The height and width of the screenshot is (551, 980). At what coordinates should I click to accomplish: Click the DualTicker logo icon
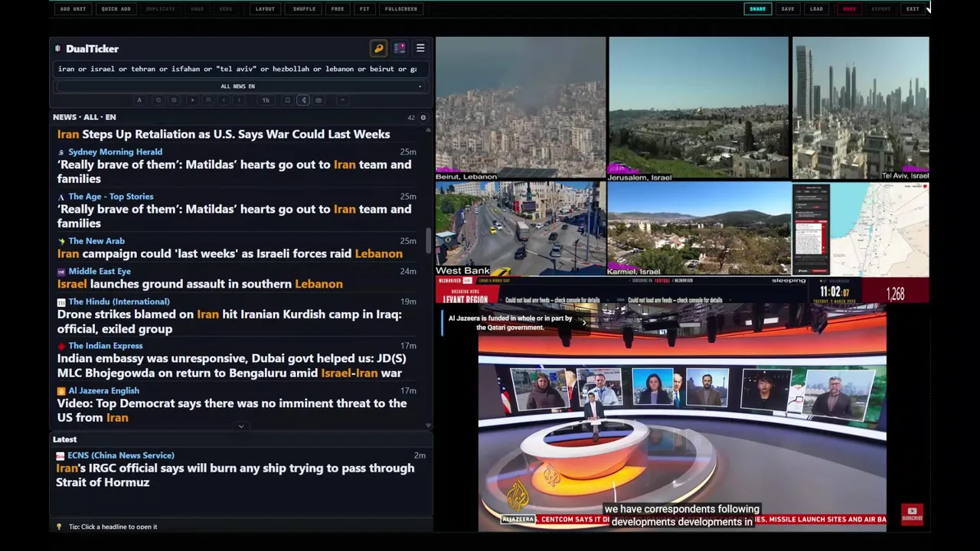coord(57,49)
